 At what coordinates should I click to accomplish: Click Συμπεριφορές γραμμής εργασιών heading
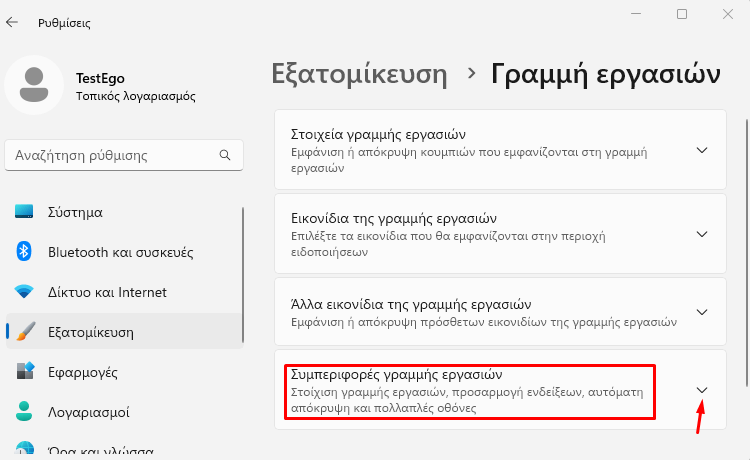click(x=397, y=374)
